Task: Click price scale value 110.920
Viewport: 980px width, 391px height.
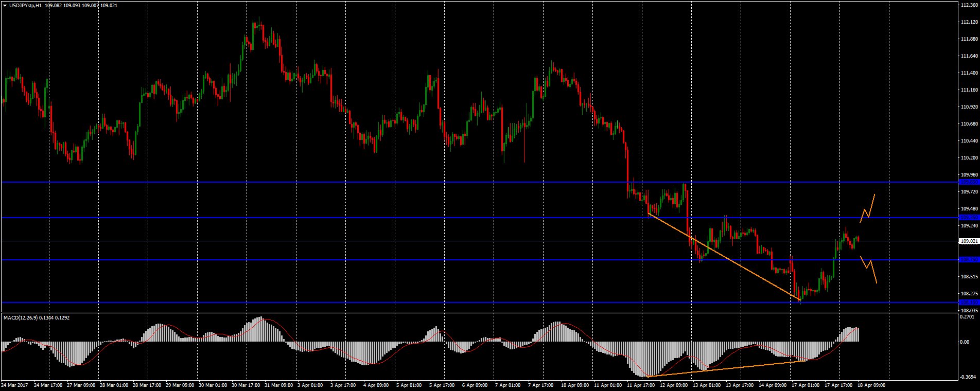Action: tap(969, 107)
